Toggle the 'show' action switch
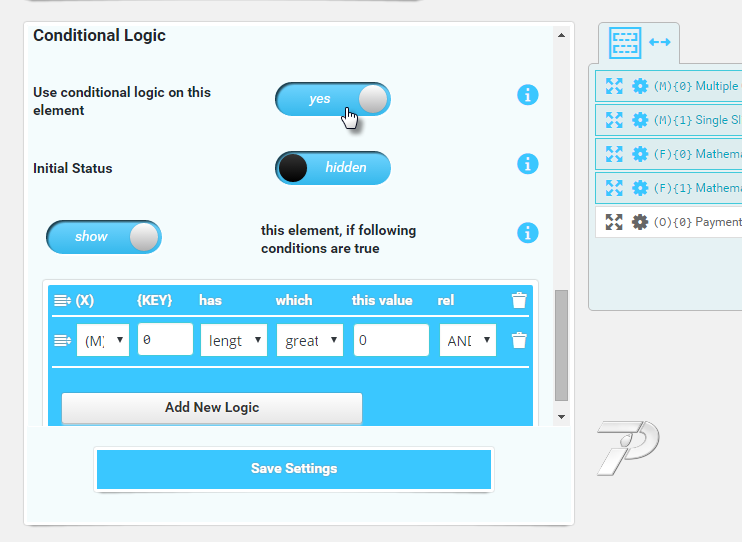742x542 pixels. (103, 237)
